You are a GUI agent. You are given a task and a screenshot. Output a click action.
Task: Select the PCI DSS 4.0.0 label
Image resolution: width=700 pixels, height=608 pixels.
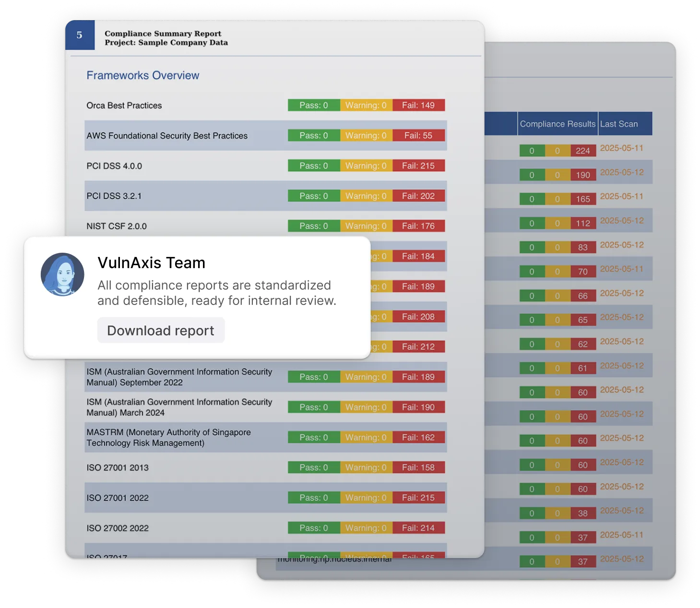pyautogui.click(x=114, y=166)
